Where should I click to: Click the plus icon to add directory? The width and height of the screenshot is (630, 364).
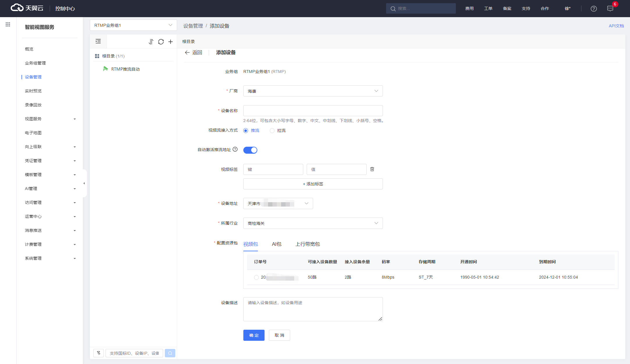click(x=171, y=42)
